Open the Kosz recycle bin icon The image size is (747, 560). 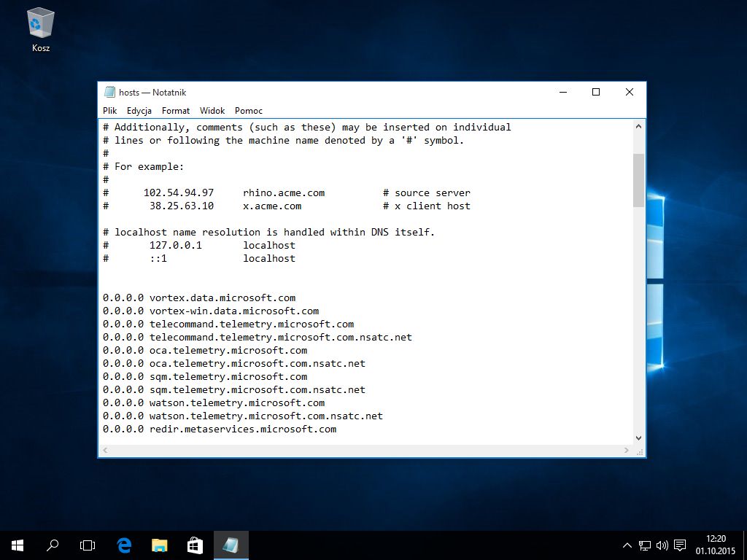[41, 29]
